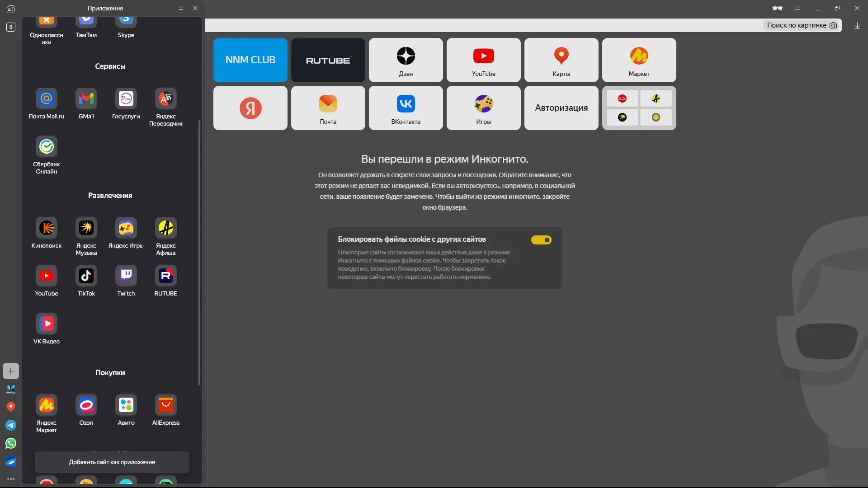Screen dimensions: 868x488
Task: Open the open tabs counter
Action: point(11,27)
